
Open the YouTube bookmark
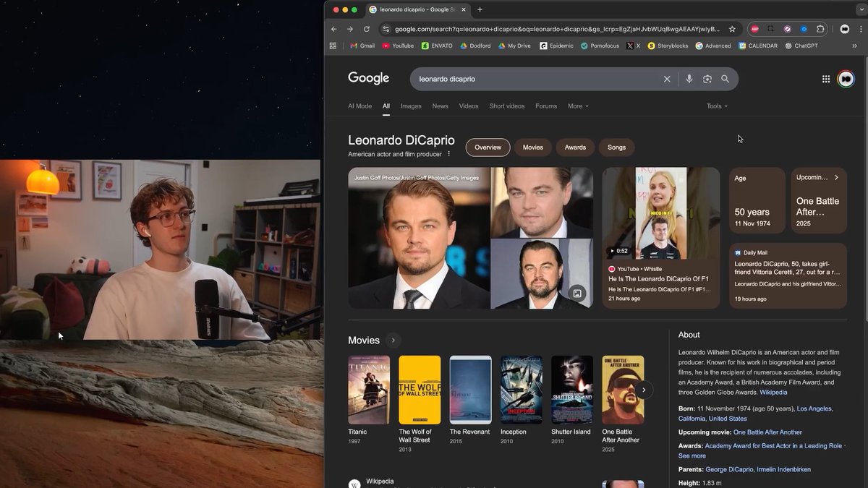[398, 46]
